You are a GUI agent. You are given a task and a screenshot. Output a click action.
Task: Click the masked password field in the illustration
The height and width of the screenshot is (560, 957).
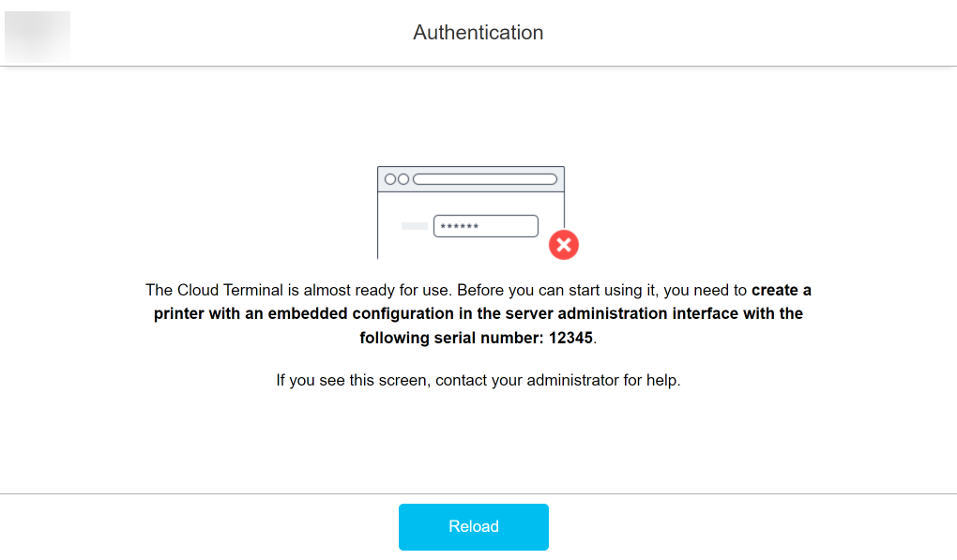(x=485, y=226)
